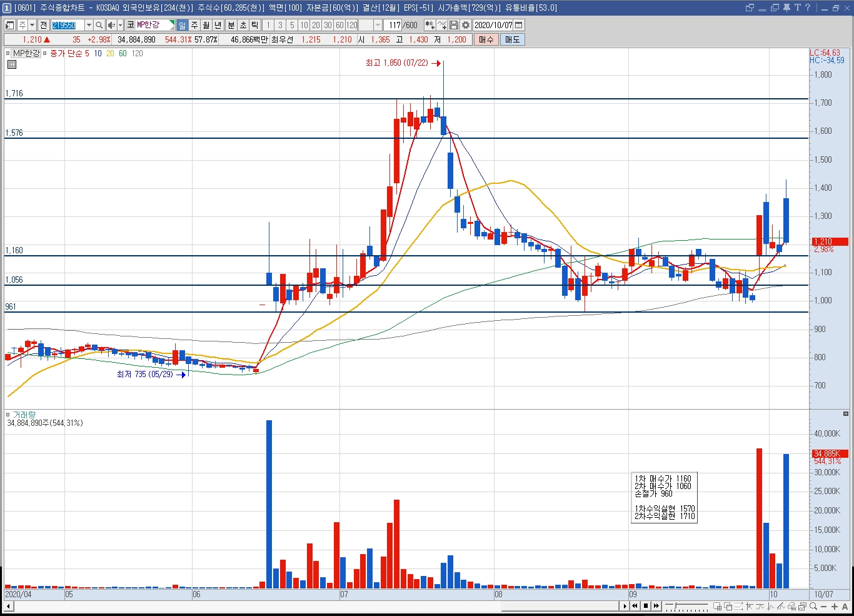Click the 전 button before stock code
This screenshot has width=854, height=616.
pyautogui.click(x=43, y=25)
